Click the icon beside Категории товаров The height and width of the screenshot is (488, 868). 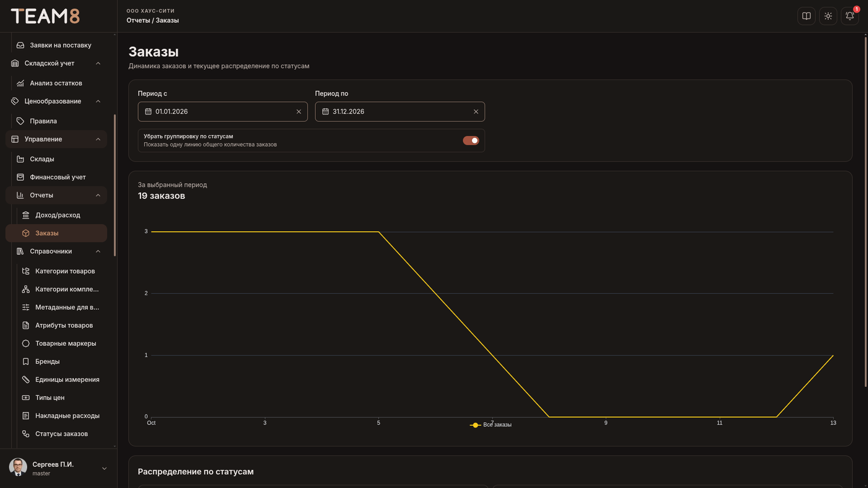click(x=26, y=271)
